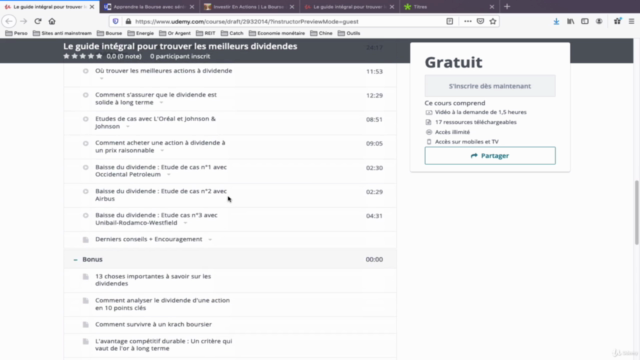Open the Outils bookmarks folder
640x360 pixels.
coord(349,33)
